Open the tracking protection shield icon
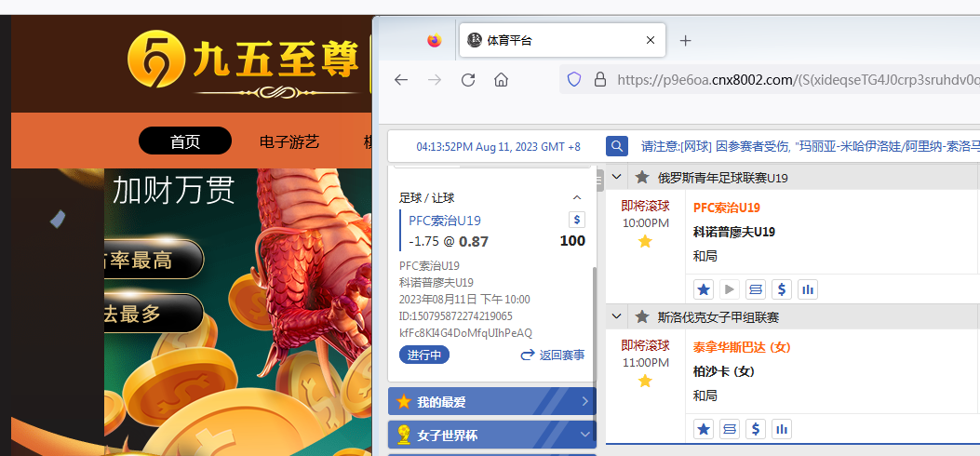Image resolution: width=980 pixels, height=456 pixels. tap(573, 79)
